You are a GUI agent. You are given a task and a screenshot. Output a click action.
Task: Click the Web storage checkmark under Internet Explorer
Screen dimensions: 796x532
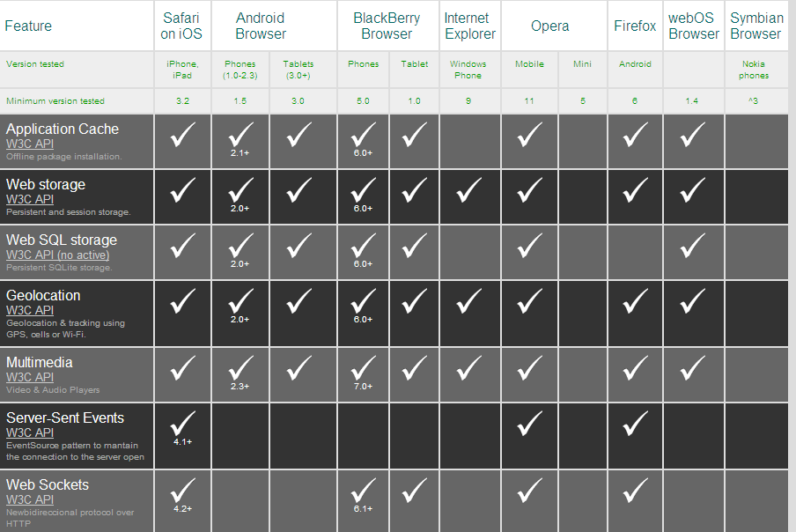coord(468,189)
